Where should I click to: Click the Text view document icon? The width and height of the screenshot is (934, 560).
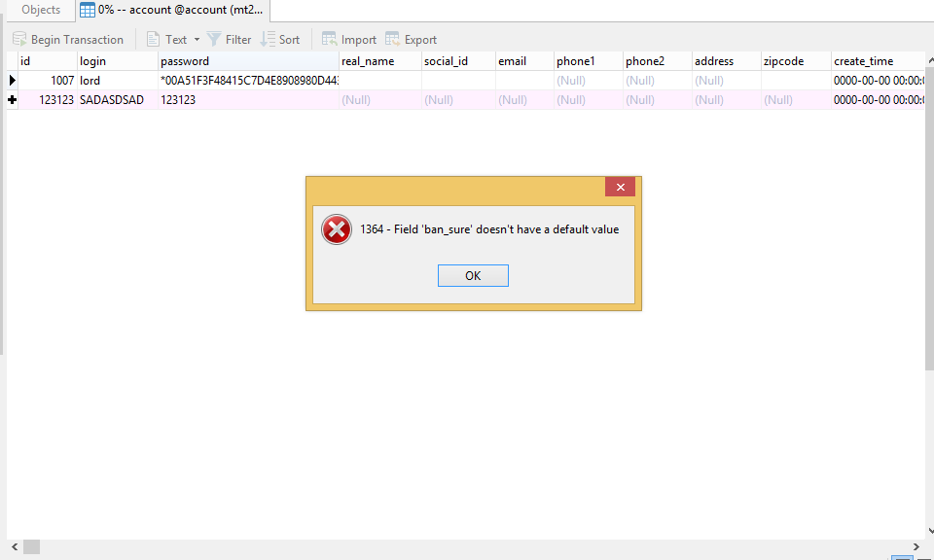(153, 39)
